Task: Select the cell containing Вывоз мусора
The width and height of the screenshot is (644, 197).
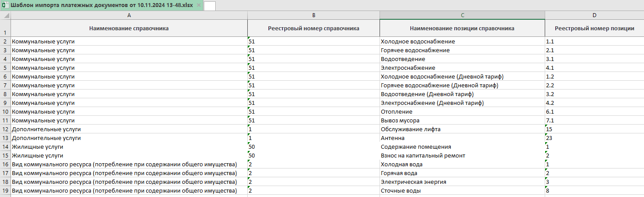Action: click(x=462, y=121)
